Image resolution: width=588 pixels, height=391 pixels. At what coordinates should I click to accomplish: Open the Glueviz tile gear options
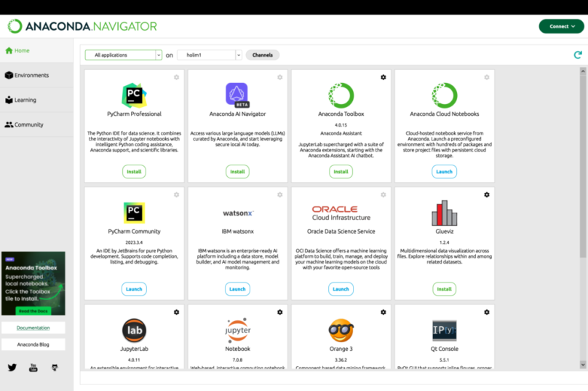click(x=487, y=194)
